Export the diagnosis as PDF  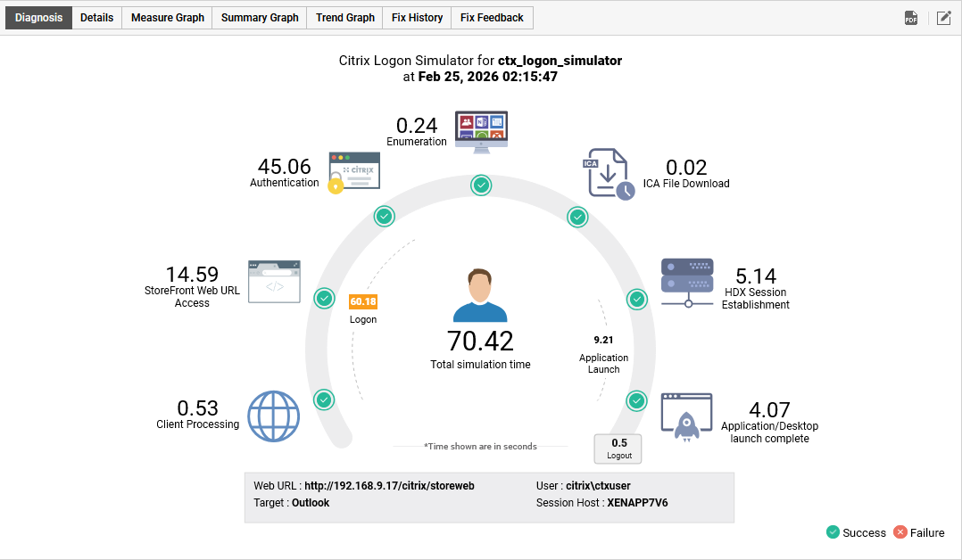910,18
